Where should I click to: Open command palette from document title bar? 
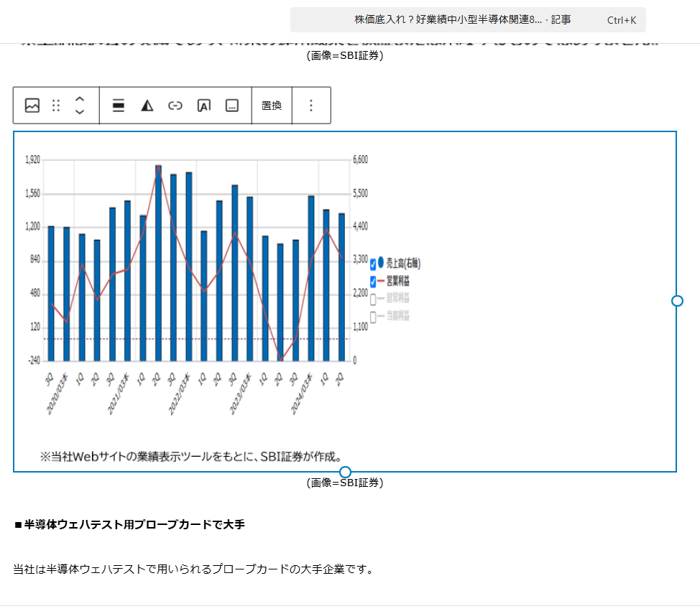(468, 20)
